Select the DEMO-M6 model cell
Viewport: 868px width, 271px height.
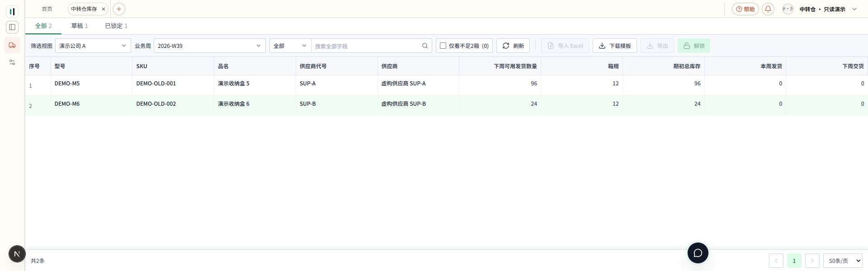click(x=91, y=105)
